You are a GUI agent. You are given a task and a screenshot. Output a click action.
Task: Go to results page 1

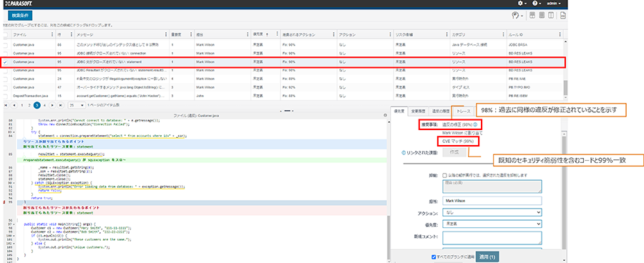pyautogui.click(x=21, y=105)
